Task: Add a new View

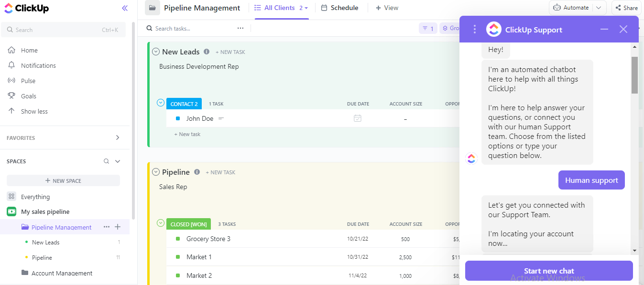Action: 387,8
